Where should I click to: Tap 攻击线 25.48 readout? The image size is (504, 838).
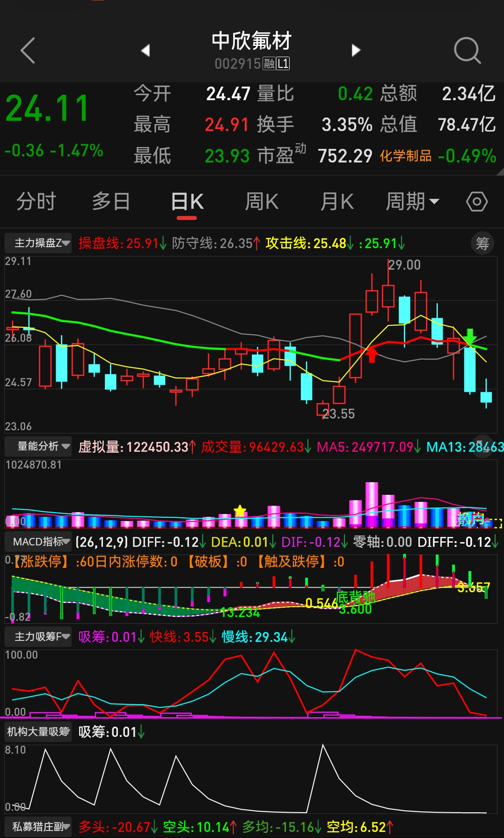coord(309,243)
